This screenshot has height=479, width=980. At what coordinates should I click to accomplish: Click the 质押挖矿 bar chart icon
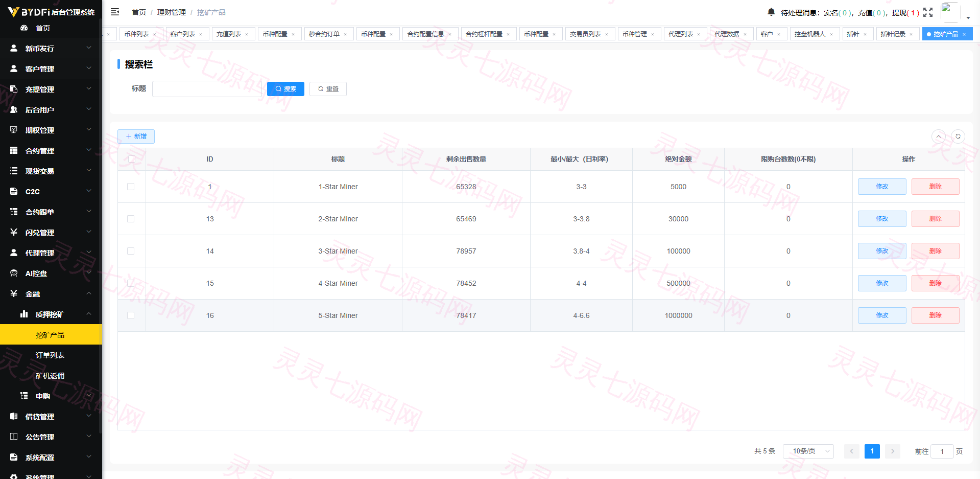pos(24,314)
